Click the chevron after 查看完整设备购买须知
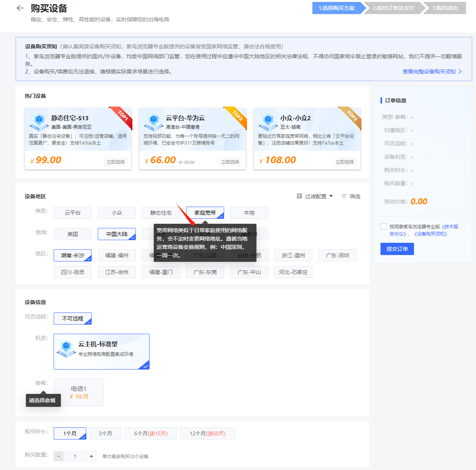 460,72
